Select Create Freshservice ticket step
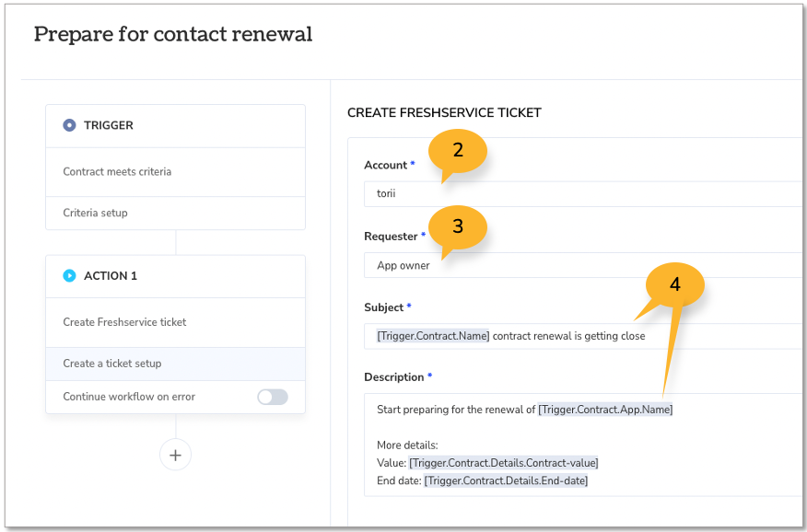Viewport: 807px width, 532px height. [176, 322]
